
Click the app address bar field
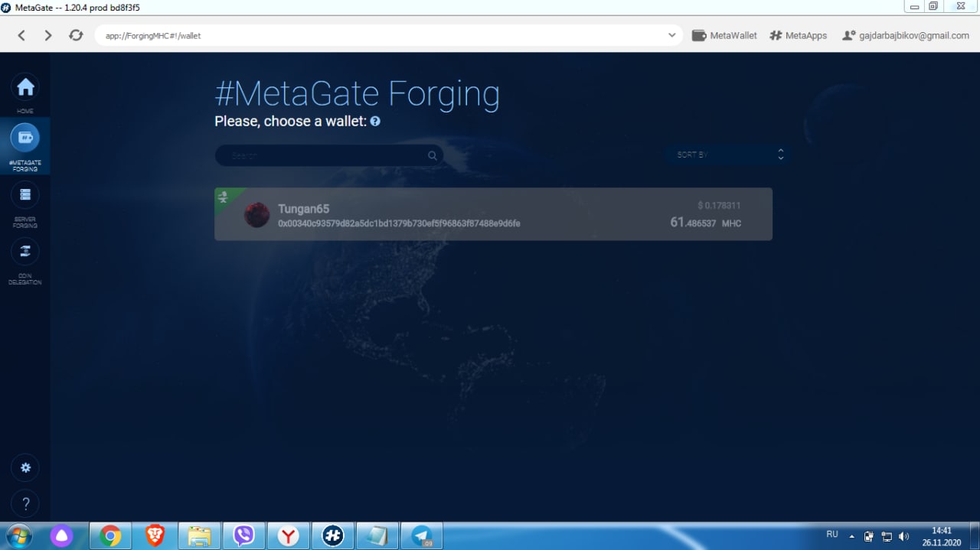click(x=388, y=35)
